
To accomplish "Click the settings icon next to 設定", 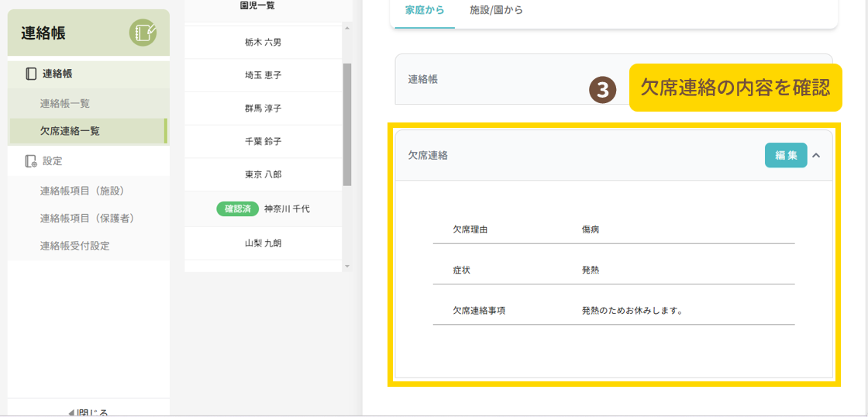I will pos(31,161).
